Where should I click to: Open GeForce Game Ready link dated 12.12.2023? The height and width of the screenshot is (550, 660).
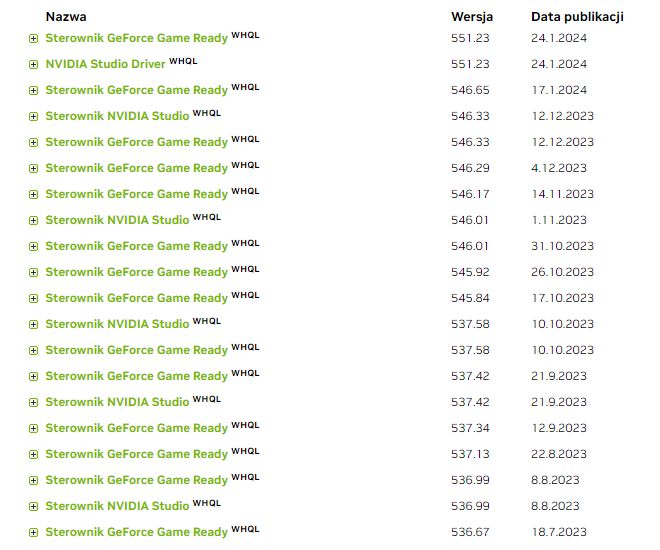[136, 142]
